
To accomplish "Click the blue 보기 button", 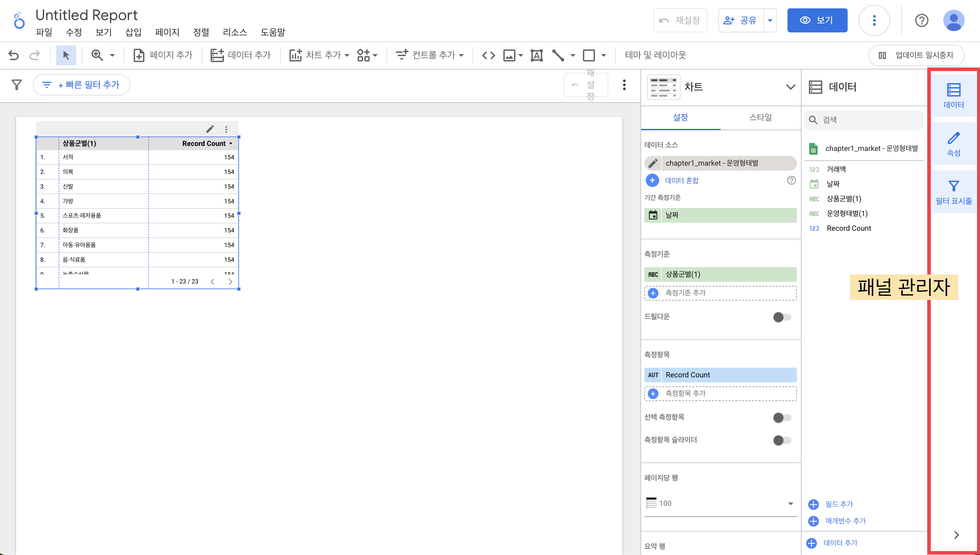I will (817, 20).
